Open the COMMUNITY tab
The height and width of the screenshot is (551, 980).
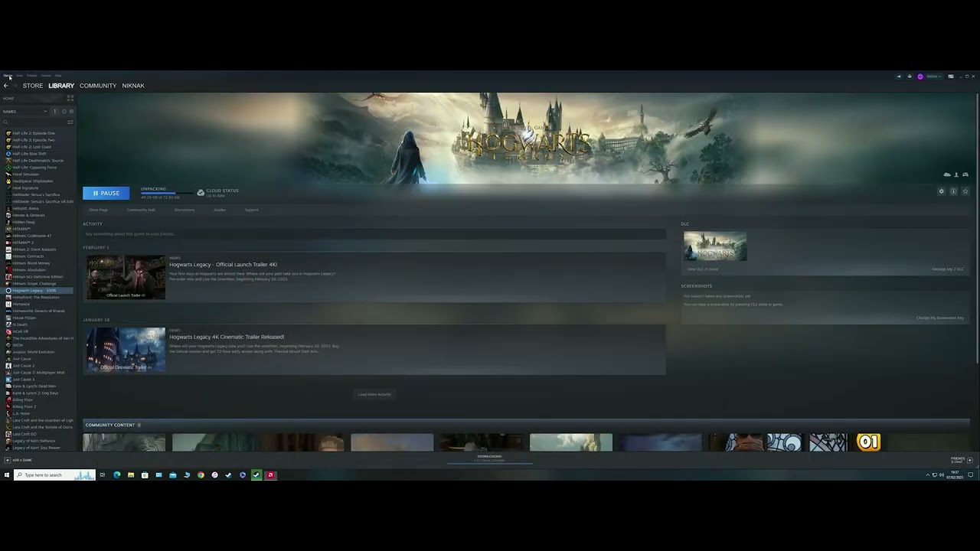[x=98, y=86]
